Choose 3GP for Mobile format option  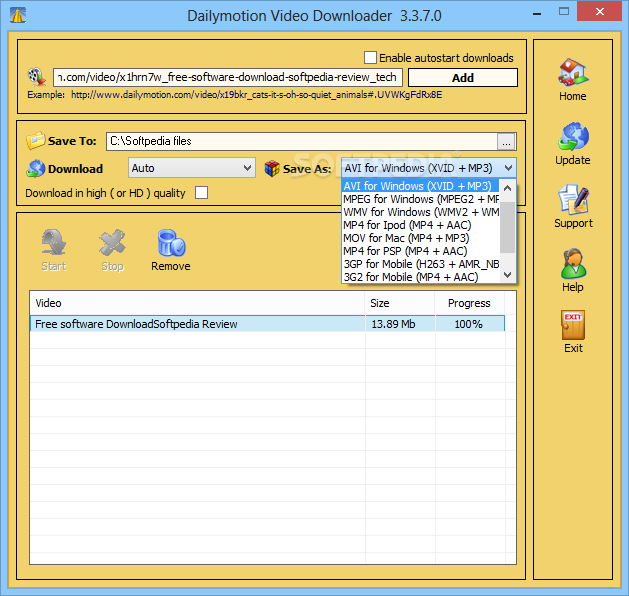421,264
